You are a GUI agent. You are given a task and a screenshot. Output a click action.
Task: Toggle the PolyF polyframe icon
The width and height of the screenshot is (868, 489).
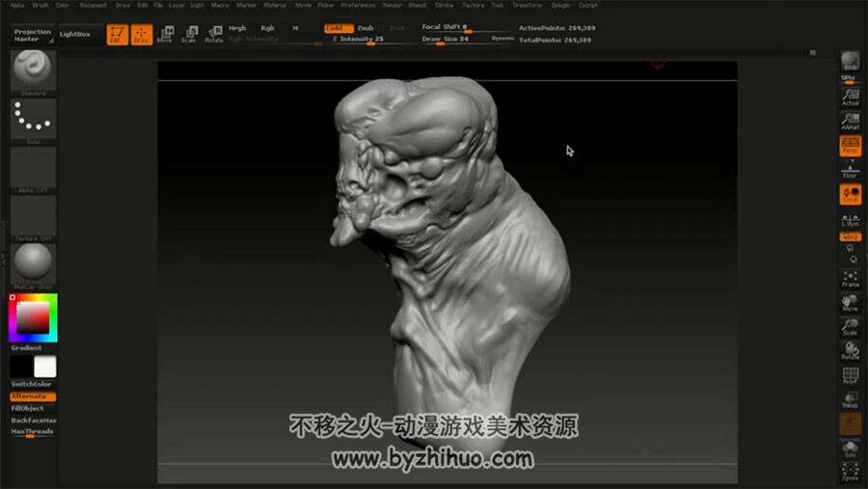coord(851,375)
